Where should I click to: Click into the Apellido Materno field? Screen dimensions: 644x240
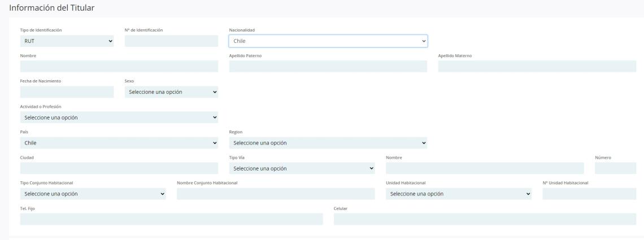pos(537,67)
